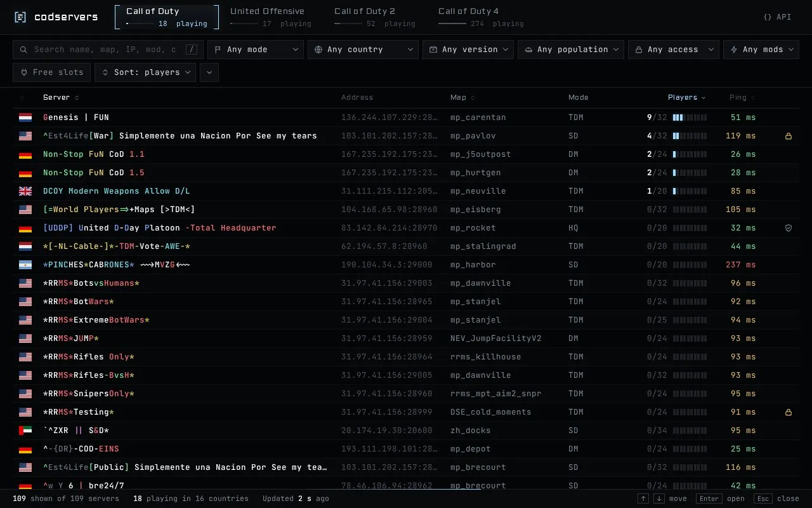Sort by the Players column header

(x=686, y=97)
